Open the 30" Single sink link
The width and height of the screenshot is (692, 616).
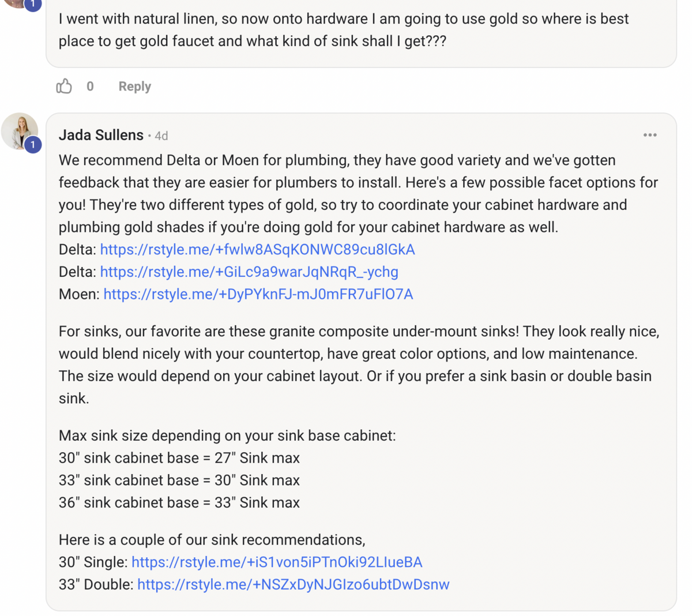point(277,562)
